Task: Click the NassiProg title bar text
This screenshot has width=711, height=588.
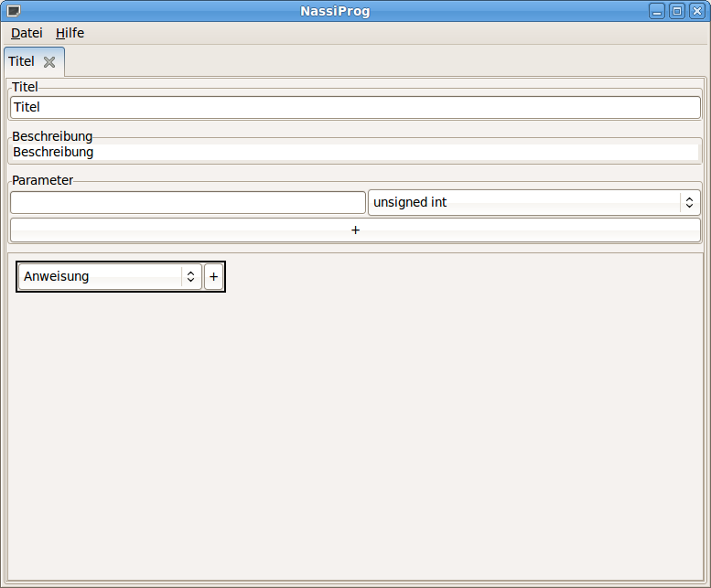Action: 335,11
